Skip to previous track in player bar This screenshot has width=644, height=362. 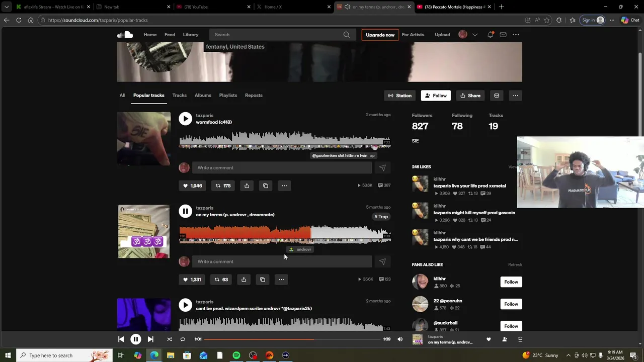click(121, 339)
